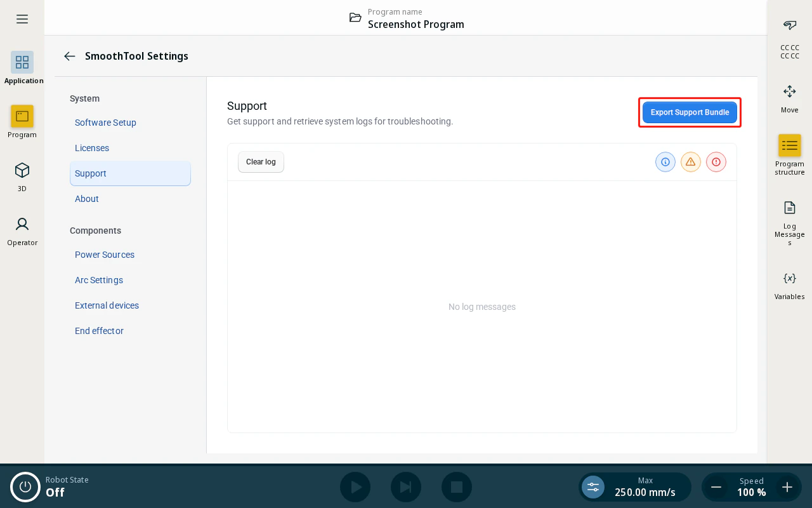Show the Program structure panel
The width and height of the screenshot is (812, 508).
(x=790, y=155)
